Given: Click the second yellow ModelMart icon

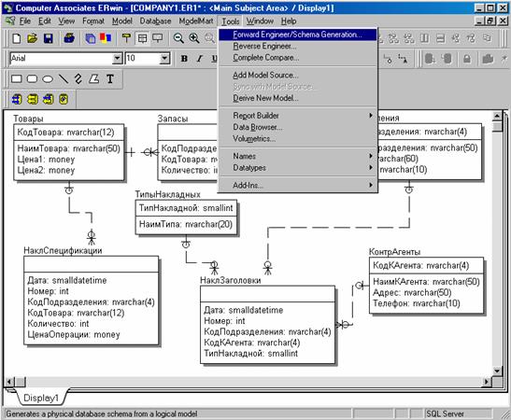Looking at the screenshot, I should 33,99.
